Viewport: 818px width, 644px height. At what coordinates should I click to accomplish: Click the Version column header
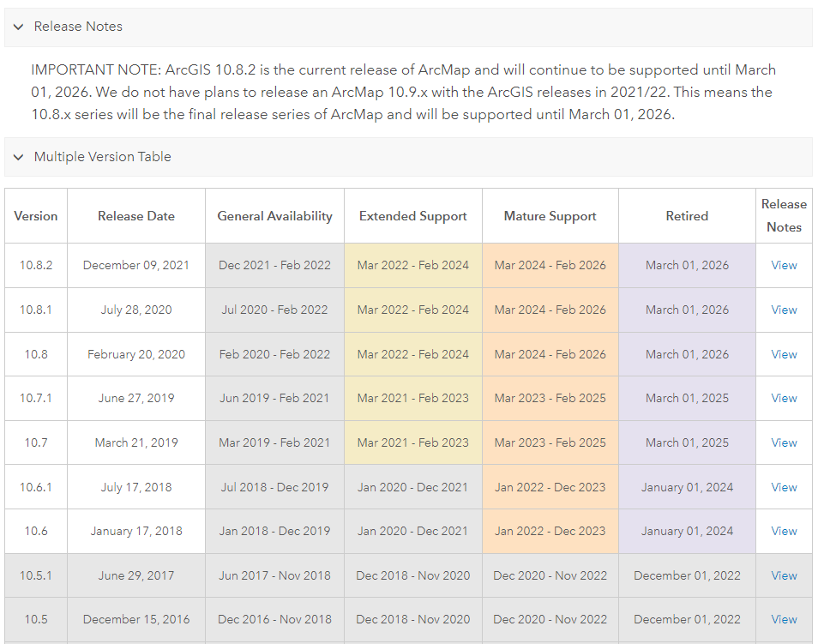point(35,215)
